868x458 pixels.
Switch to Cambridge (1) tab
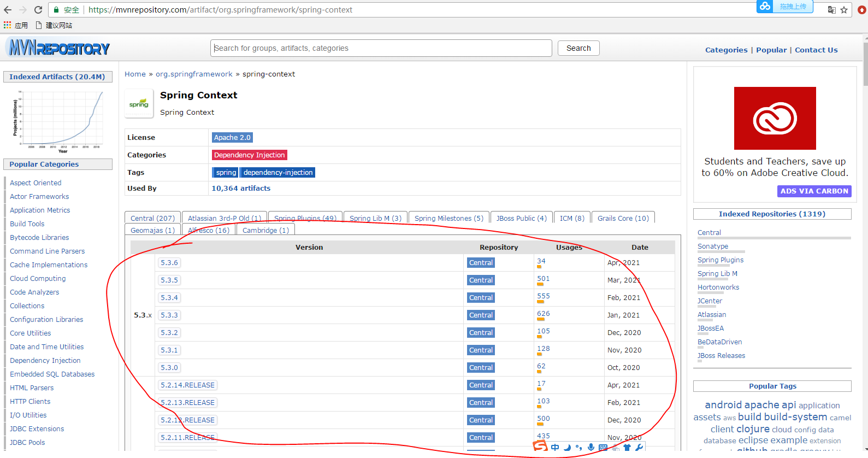click(265, 230)
